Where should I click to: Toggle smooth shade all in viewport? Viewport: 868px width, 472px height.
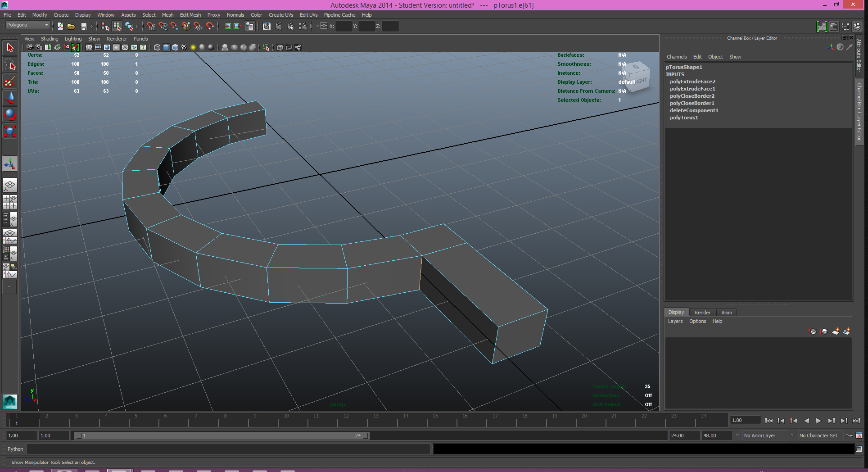166,47
